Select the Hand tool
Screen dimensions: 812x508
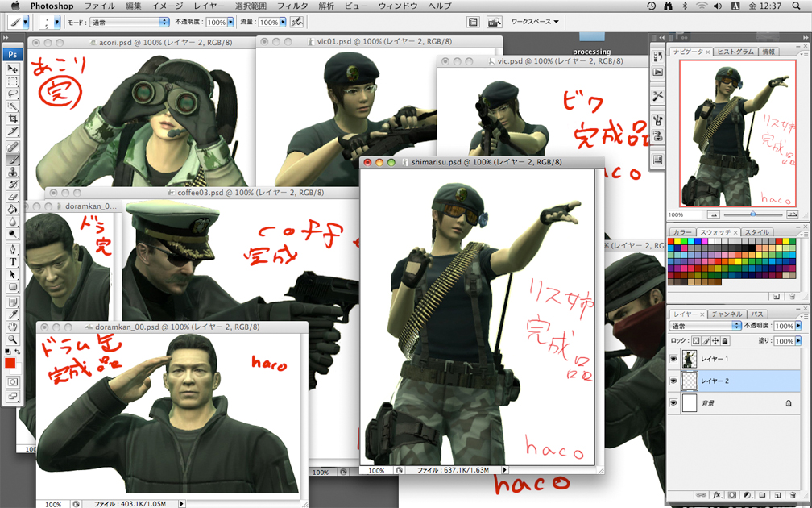pos(12,327)
